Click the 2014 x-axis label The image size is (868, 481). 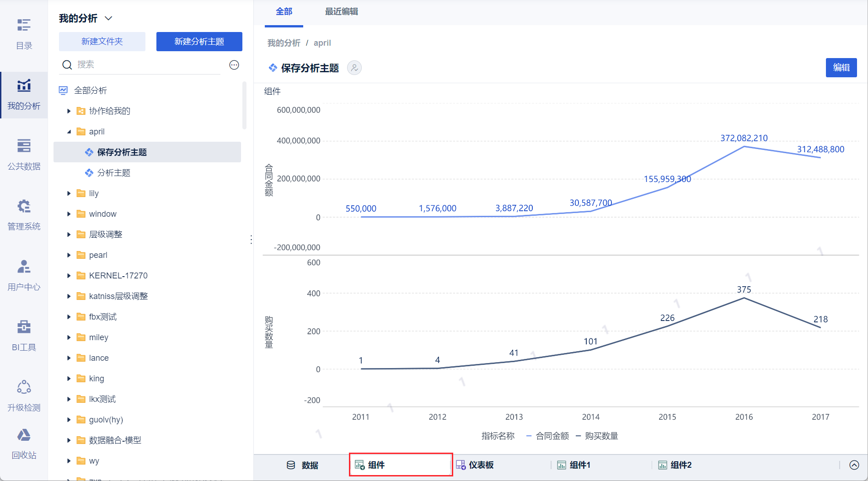click(591, 417)
